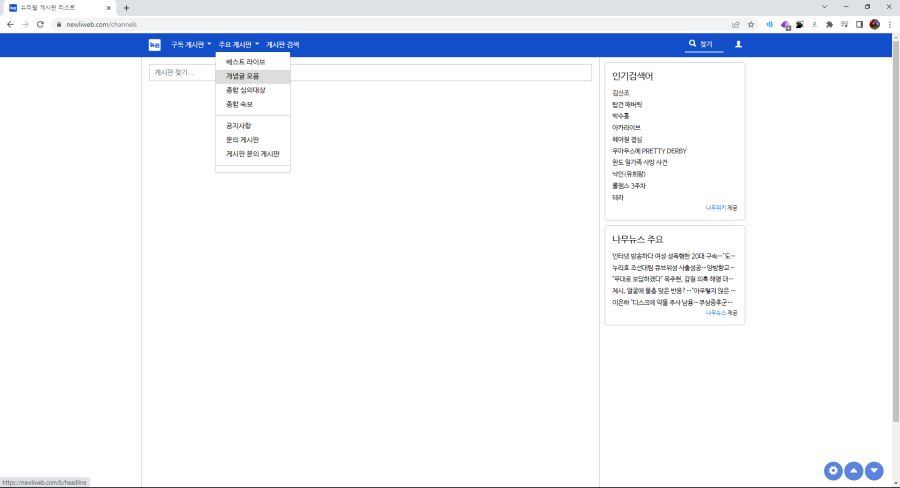Click the round scroll-to-bottom arrow button
The width and height of the screenshot is (900, 488).
[x=874, y=471]
